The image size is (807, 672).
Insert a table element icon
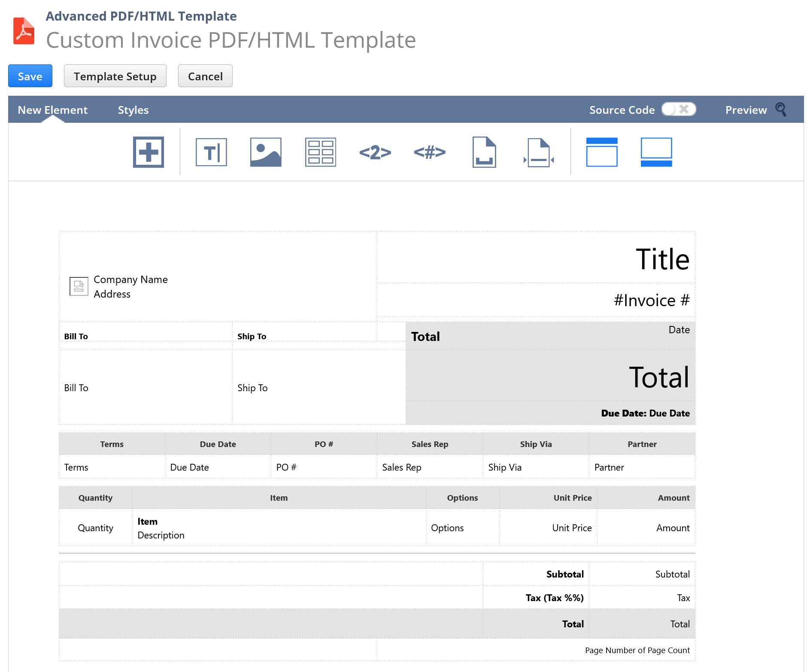coord(321,152)
